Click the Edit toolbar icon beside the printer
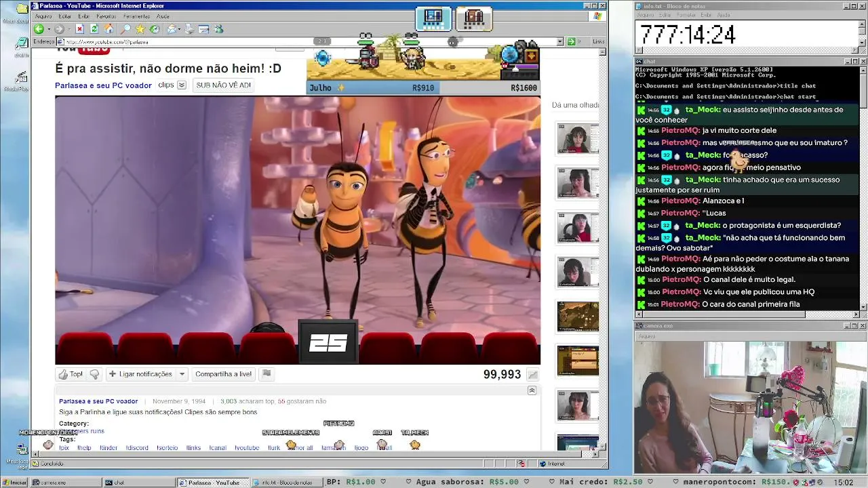The image size is (868, 488). tap(203, 29)
